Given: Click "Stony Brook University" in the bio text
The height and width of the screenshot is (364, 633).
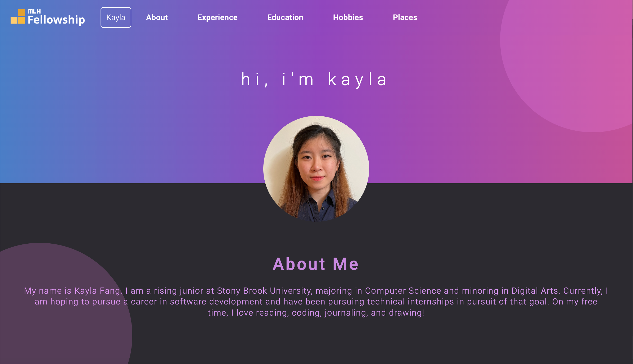Looking at the screenshot, I should coord(265,291).
